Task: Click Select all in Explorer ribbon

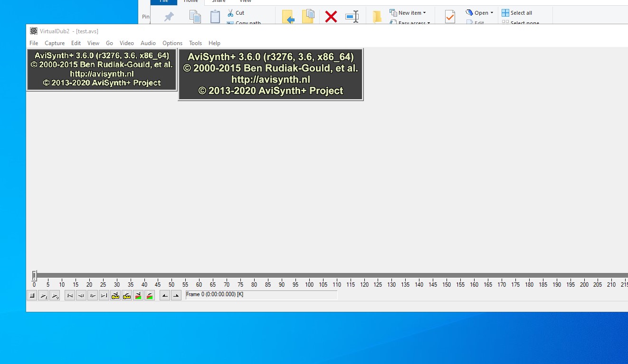Action: (517, 13)
